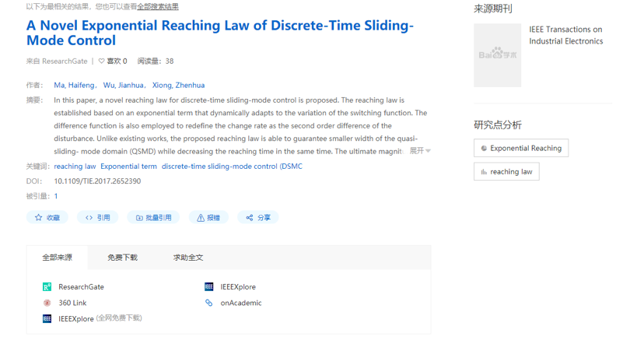644x337 pixels.
Task: Open the paper title link
Action: click(x=220, y=33)
